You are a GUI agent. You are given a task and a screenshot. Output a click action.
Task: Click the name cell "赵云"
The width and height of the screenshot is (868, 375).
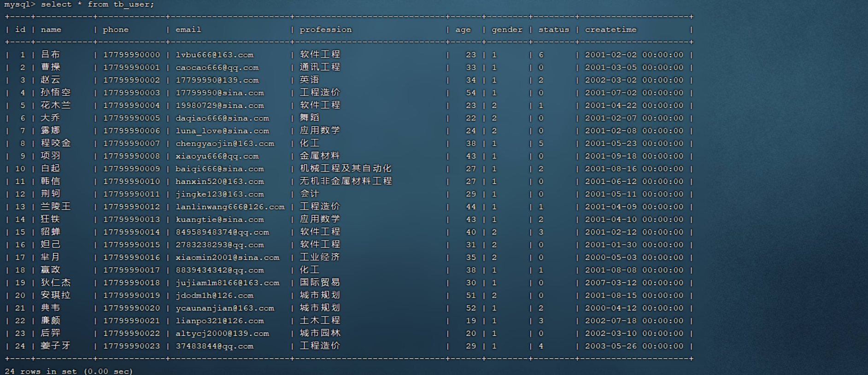pyautogui.click(x=50, y=80)
